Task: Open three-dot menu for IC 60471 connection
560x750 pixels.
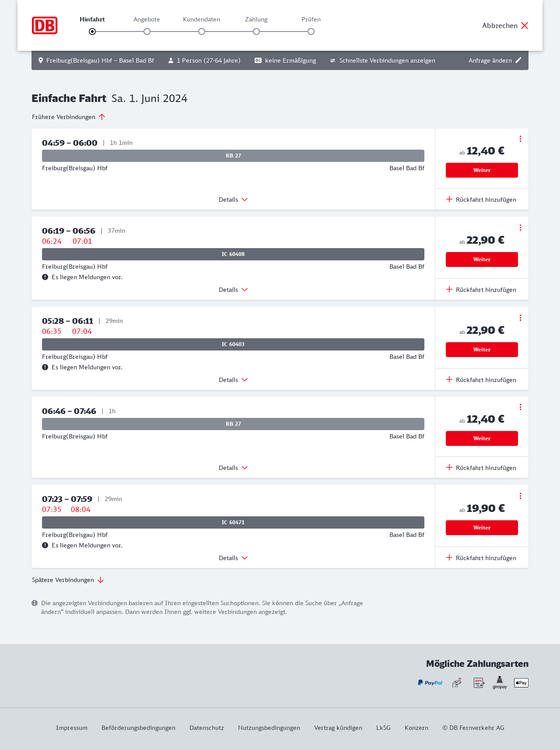Action: (520, 496)
